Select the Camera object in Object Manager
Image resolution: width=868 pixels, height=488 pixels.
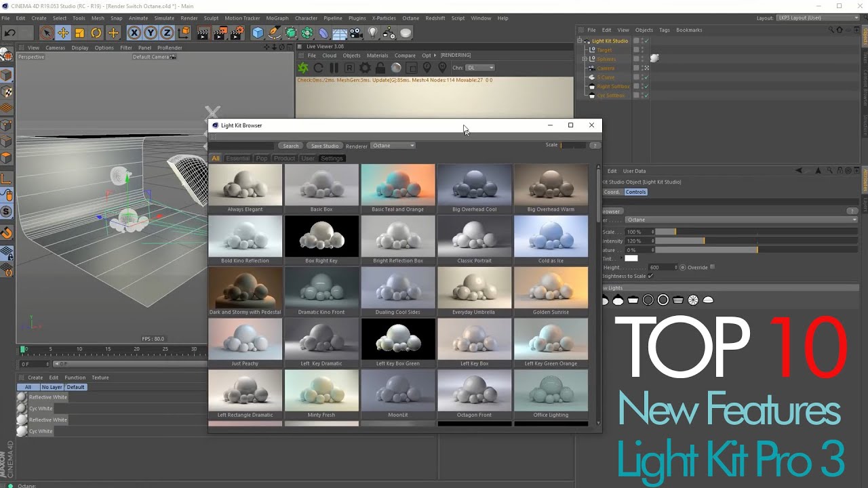(x=606, y=68)
